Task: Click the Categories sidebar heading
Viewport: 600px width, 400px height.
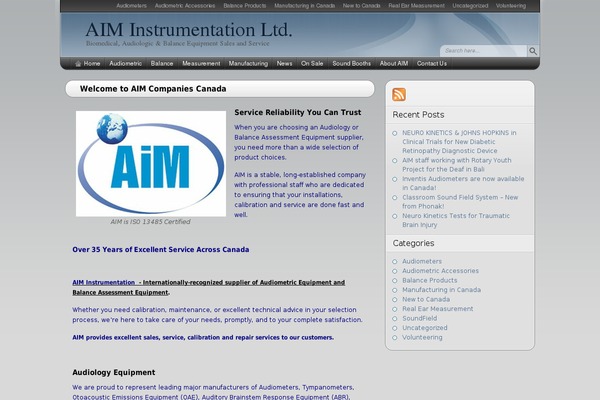Action: [x=413, y=243]
